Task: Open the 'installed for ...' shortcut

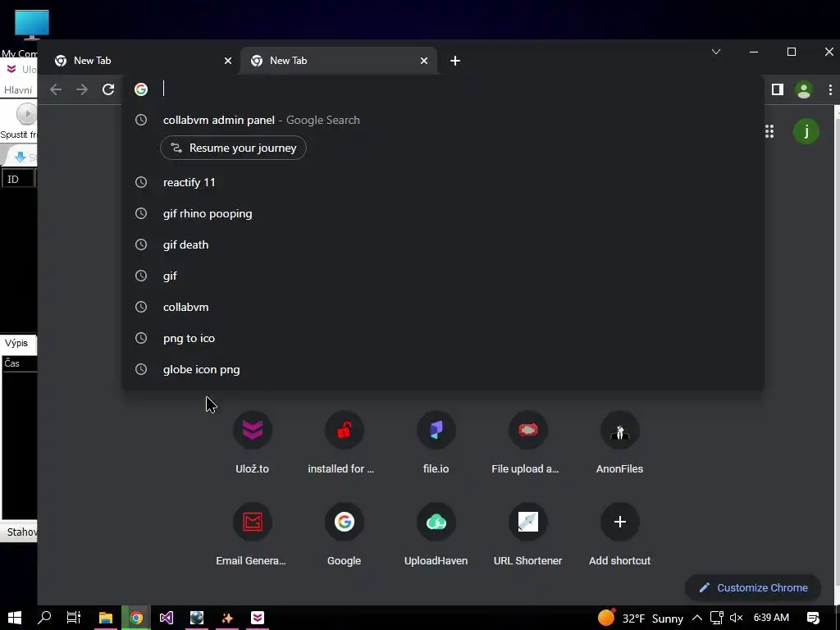Action: coord(344,442)
